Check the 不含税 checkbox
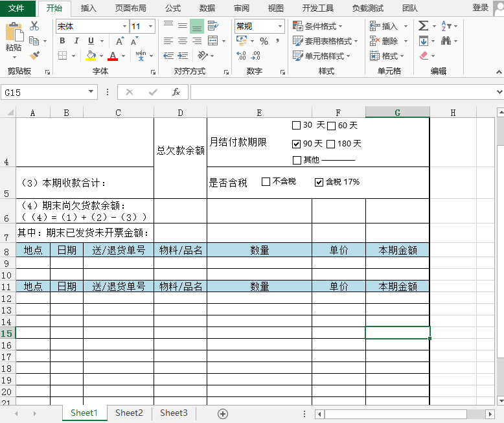Screen dimensions: 504x423 coord(266,182)
